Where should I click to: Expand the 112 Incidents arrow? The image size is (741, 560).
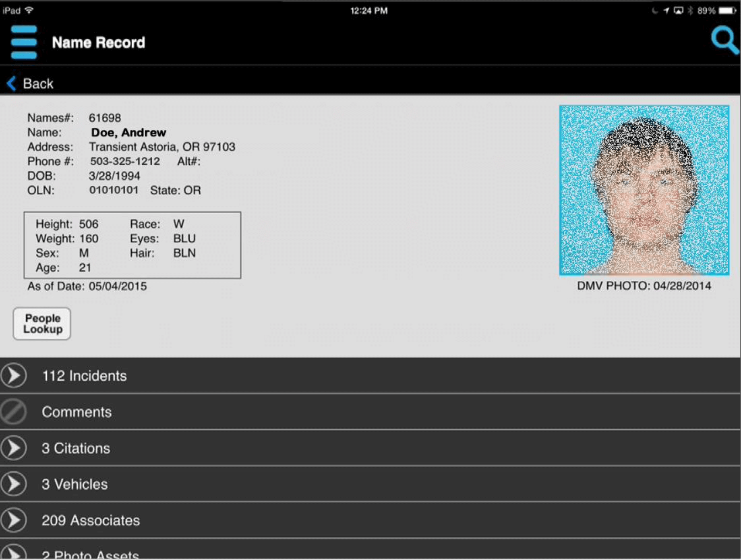click(x=14, y=375)
